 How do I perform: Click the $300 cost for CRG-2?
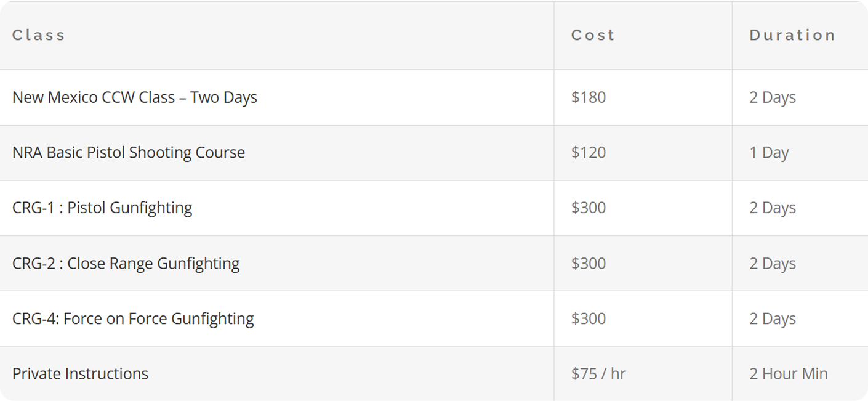tap(589, 264)
